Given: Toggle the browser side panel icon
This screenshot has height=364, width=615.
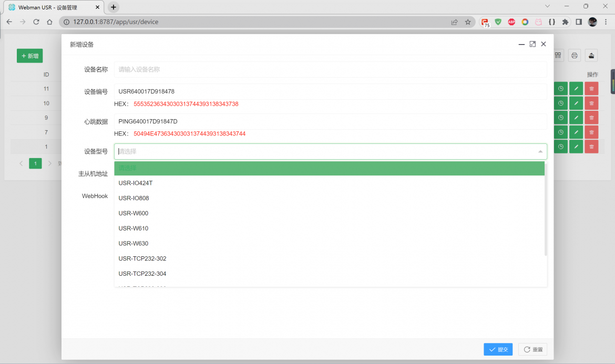Looking at the screenshot, I should (x=579, y=22).
